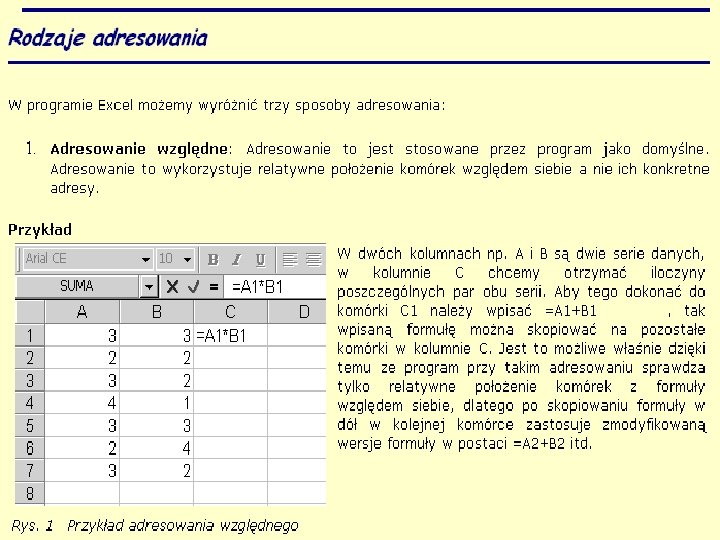
Task: Center text alignment in toolbar
Action: 314,260
